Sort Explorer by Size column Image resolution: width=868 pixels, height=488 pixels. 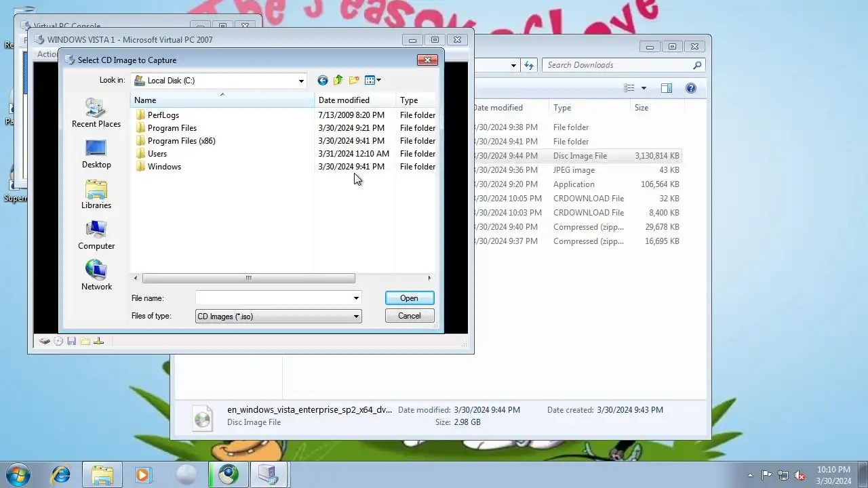tap(656, 108)
